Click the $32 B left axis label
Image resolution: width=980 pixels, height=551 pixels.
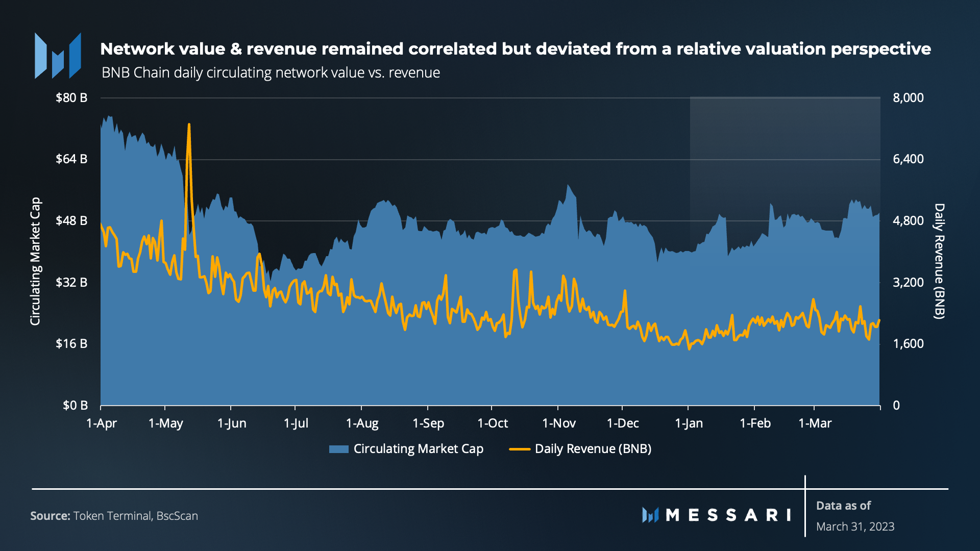[71, 282]
